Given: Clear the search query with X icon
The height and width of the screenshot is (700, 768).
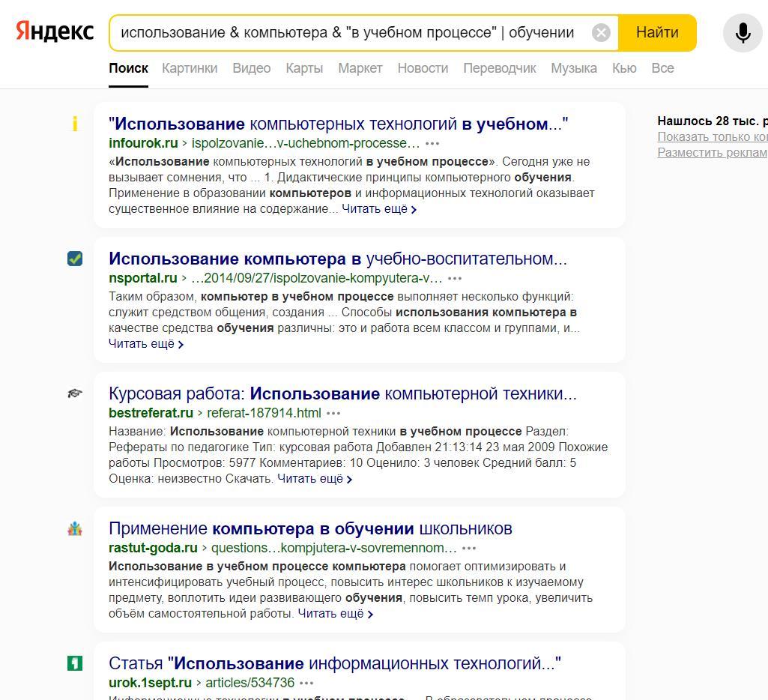Looking at the screenshot, I should [x=601, y=33].
